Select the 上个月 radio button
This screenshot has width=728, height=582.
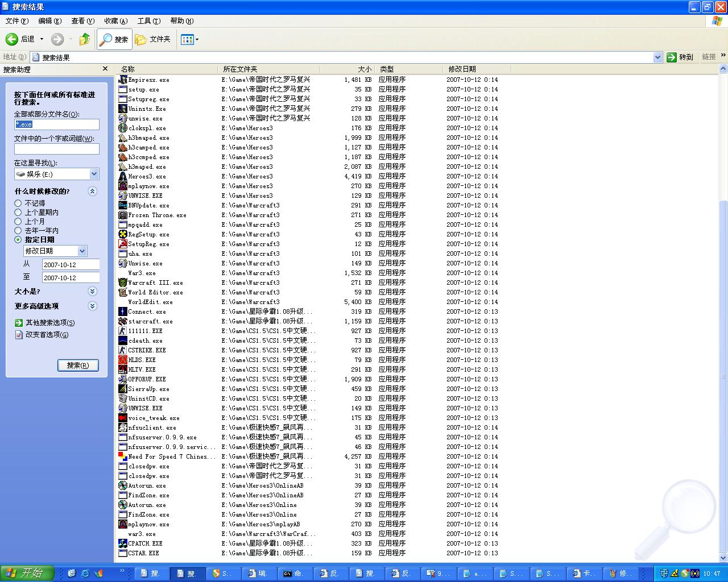tap(18, 221)
